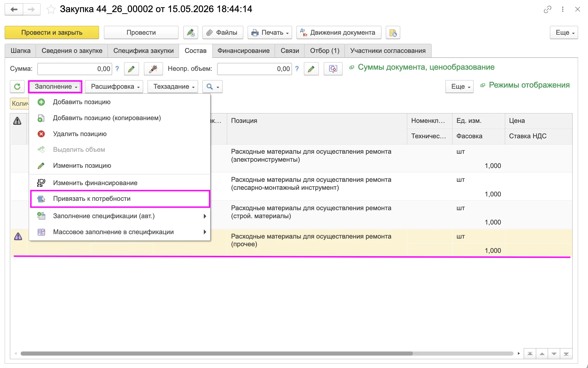
Task: Expand Массовое заполнение в спецификации submenu
Action: click(x=120, y=232)
